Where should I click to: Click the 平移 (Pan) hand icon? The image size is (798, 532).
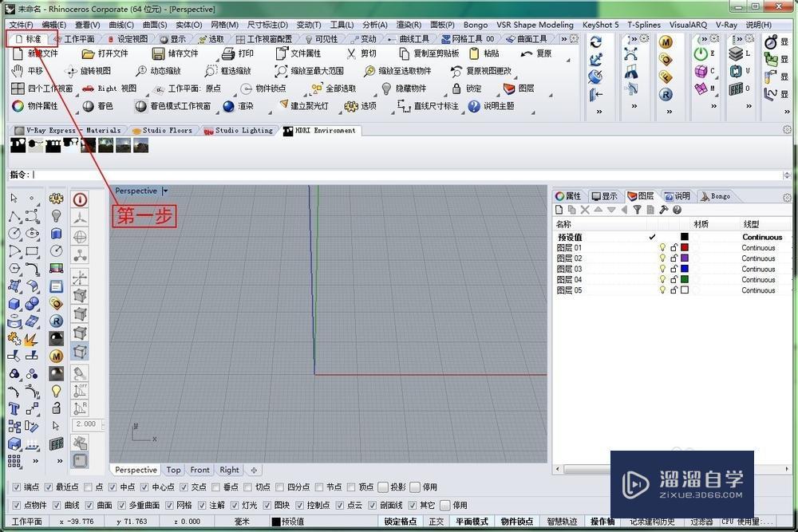[18, 71]
